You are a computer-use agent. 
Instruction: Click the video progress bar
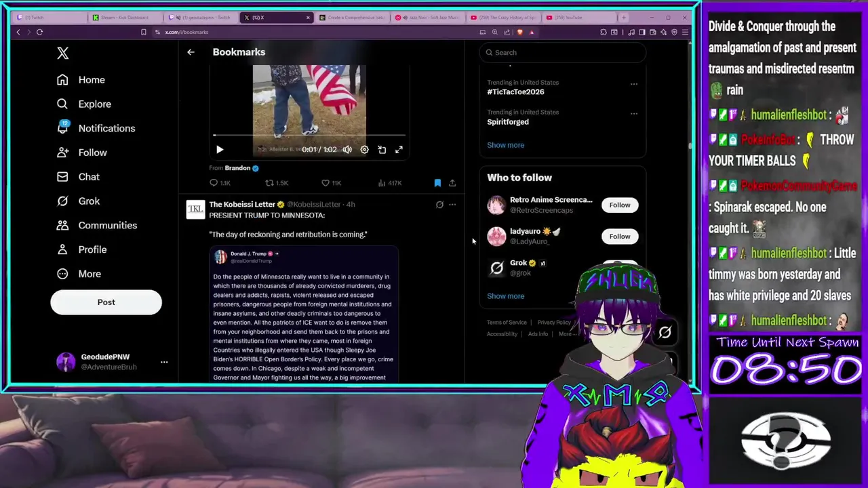pyautogui.click(x=309, y=136)
